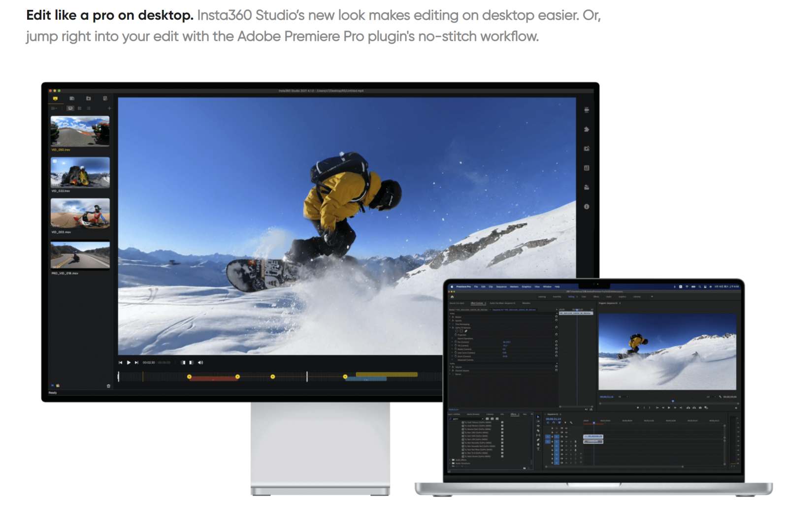The image size is (788, 532).
Task: Open the Apple menu on the laptop menu bar
Action: [452, 287]
